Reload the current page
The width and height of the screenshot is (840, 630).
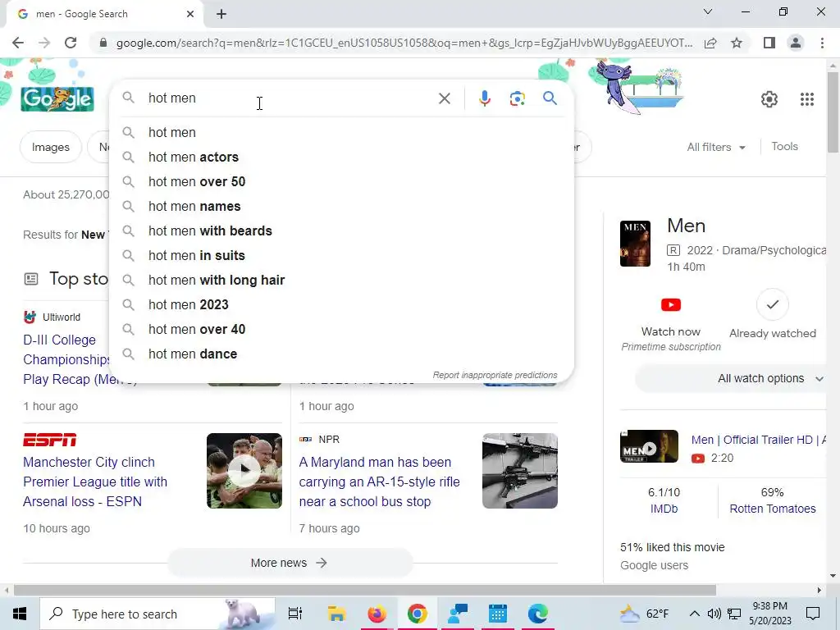point(71,43)
